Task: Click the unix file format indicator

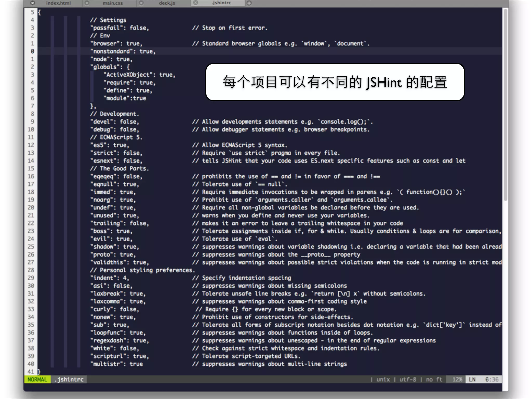Action: point(383,380)
